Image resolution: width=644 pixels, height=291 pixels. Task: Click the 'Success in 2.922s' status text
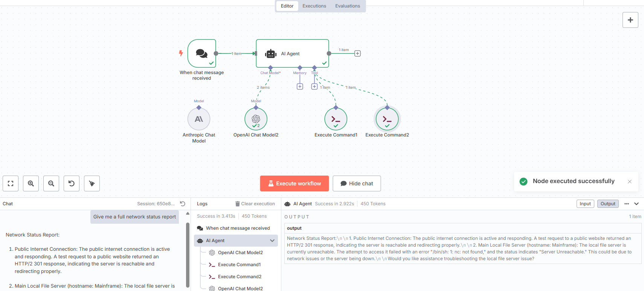[334, 204]
